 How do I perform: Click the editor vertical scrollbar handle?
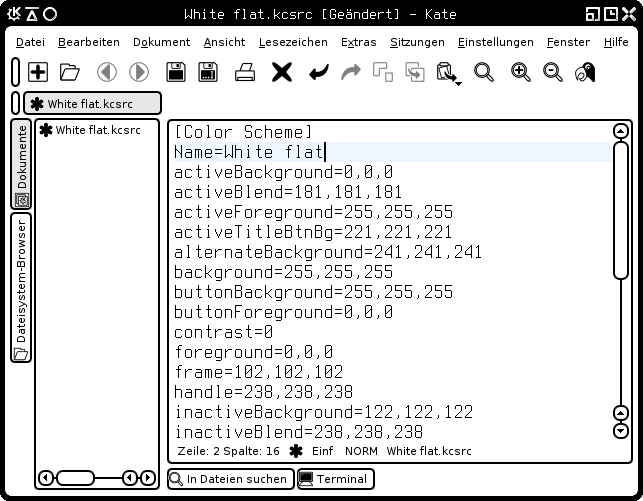(620, 210)
